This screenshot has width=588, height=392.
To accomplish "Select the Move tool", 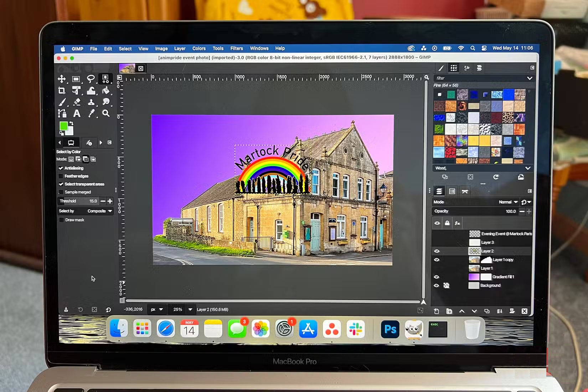I will point(62,79).
